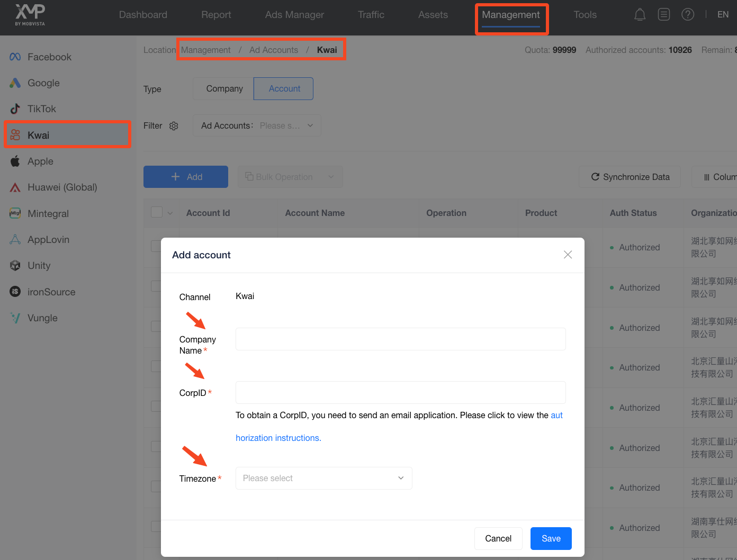This screenshot has width=737, height=560.
Task: Open the Ads Manager tab
Action: [x=294, y=15]
